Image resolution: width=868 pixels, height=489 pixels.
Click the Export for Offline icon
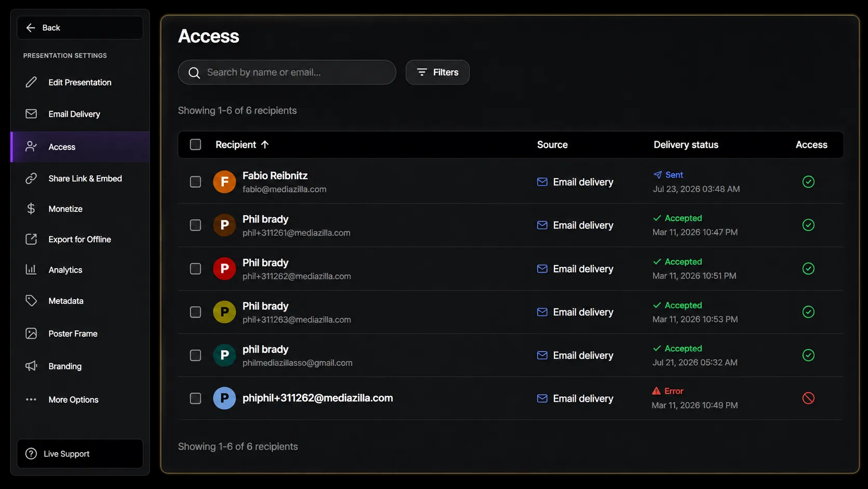[x=31, y=239]
